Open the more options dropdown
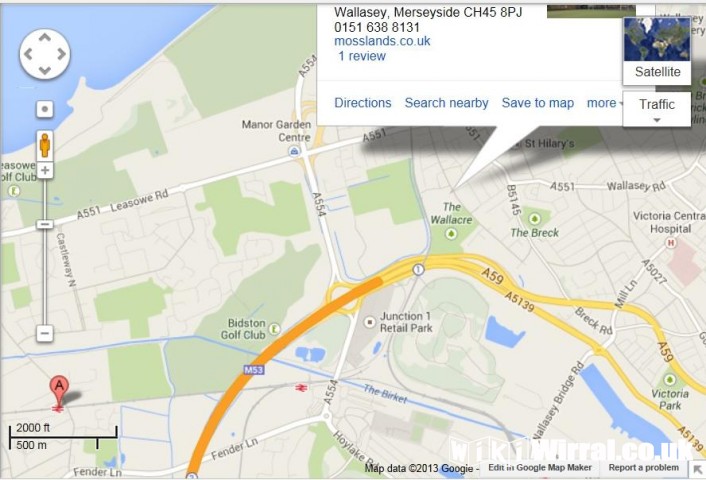Viewport: 706px width, 480px height. pyautogui.click(x=605, y=103)
